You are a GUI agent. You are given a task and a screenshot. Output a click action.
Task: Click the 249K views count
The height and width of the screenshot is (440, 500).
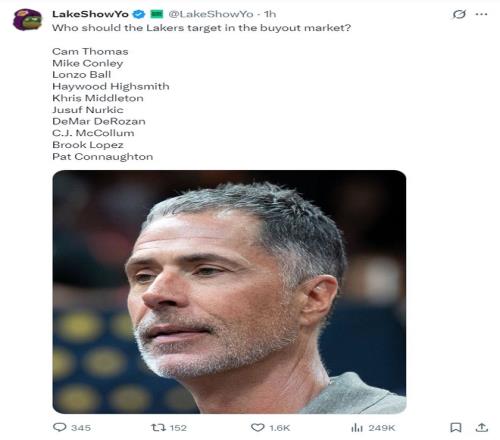[x=382, y=428]
